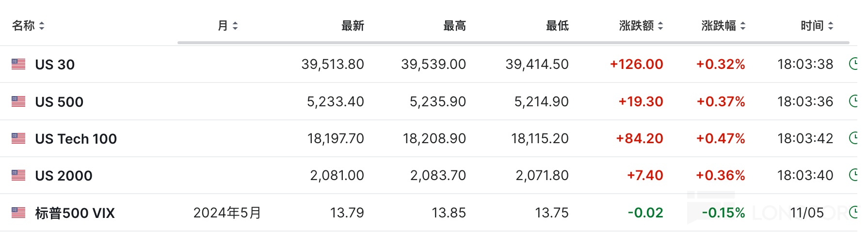Image resolution: width=868 pixels, height=232 pixels.
Task: Click the horizontal scrollbar under the header
Action: [x=513, y=43]
